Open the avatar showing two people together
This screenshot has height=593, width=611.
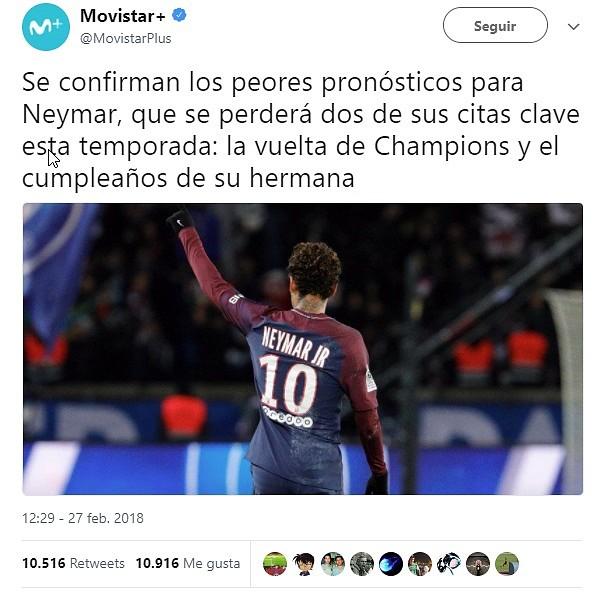pyautogui.click(x=333, y=564)
